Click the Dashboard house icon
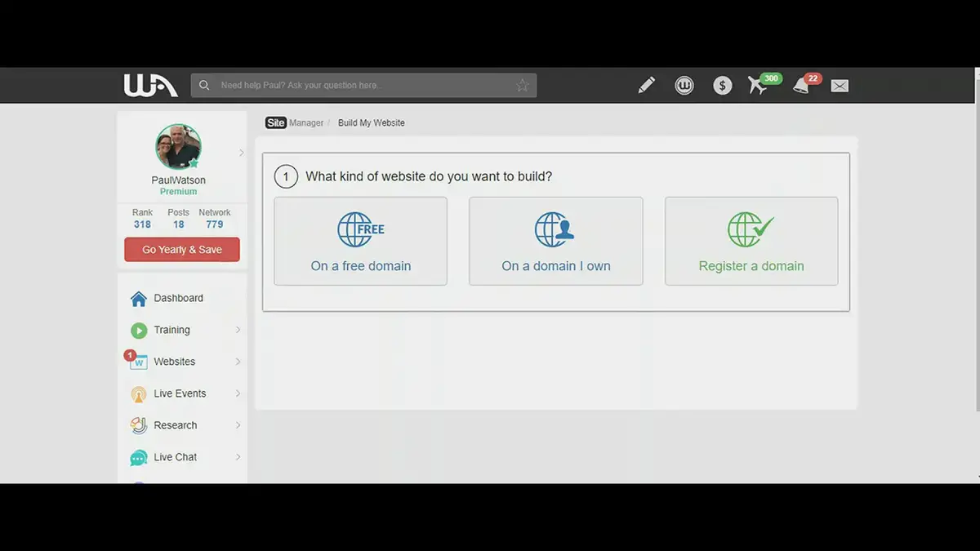Screen dimensions: 980x551 (x=139, y=299)
